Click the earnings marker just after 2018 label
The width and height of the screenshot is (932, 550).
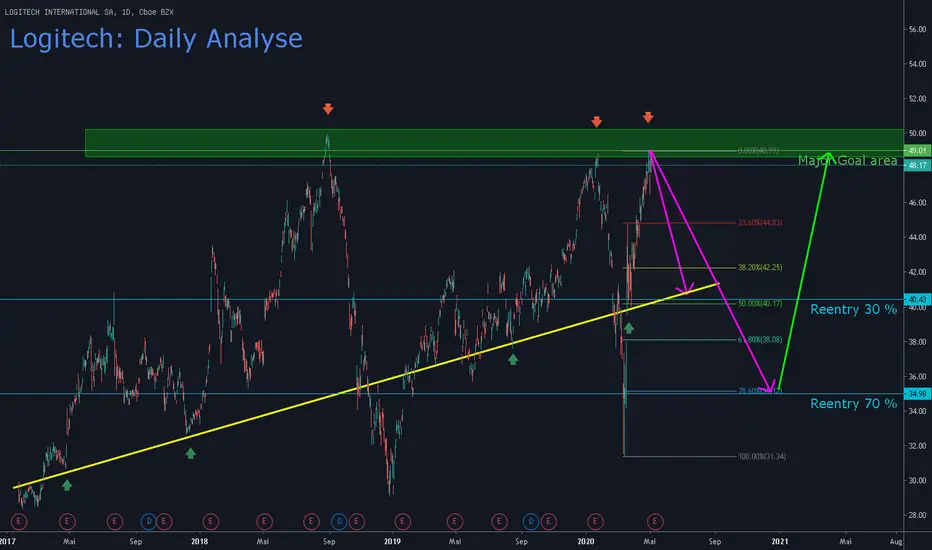click(x=210, y=521)
